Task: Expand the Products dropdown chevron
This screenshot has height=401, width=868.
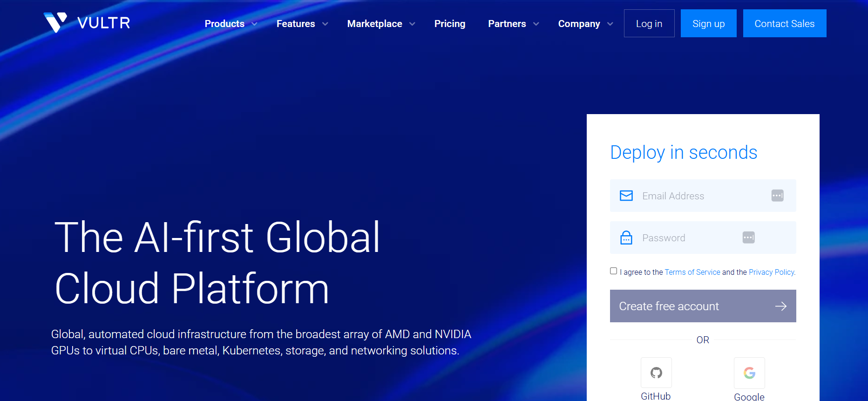Action: tap(254, 24)
